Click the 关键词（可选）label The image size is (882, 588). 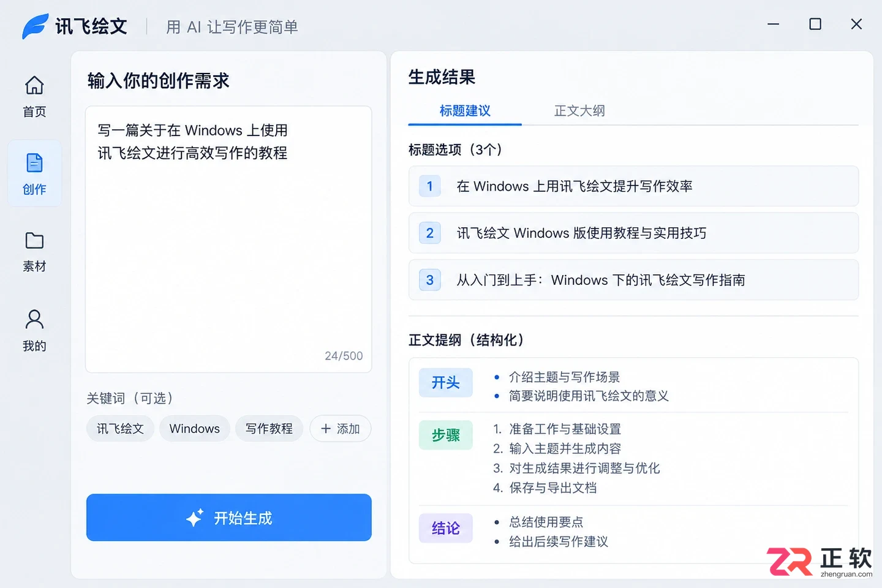pyautogui.click(x=129, y=398)
